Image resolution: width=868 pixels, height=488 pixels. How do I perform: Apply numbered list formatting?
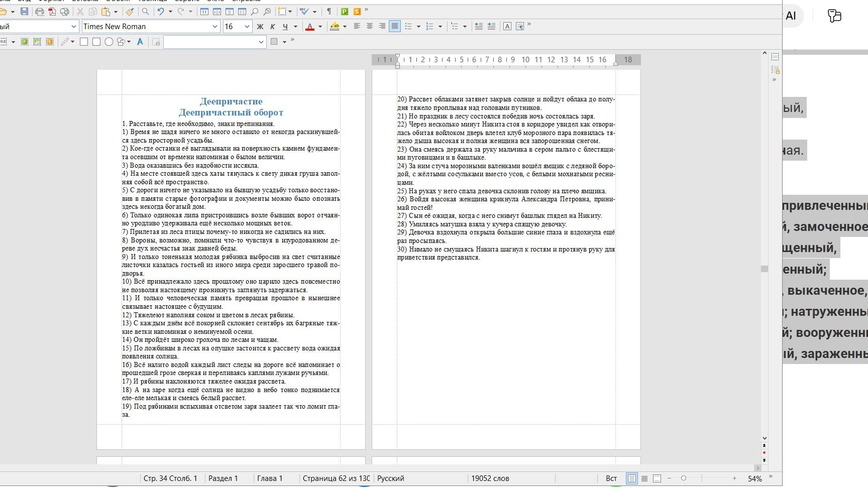click(430, 26)
